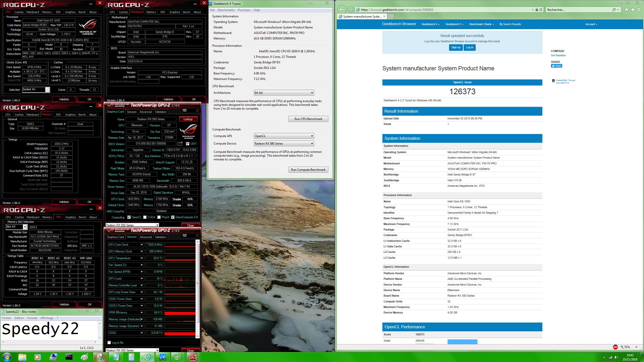This screenshot has height=362, width=644.
Task: Open the Calculator taskbar icon
Action: (131, 357)
